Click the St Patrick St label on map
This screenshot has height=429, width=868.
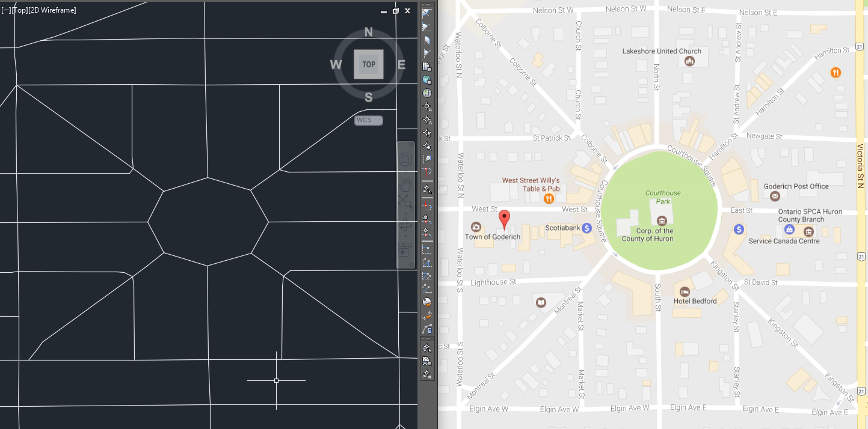552,138
